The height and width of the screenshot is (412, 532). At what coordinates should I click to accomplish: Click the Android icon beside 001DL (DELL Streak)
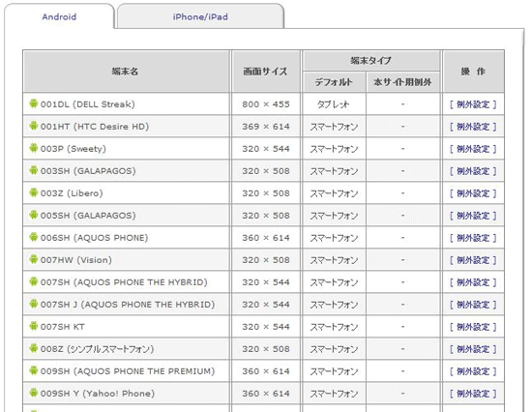33,103
